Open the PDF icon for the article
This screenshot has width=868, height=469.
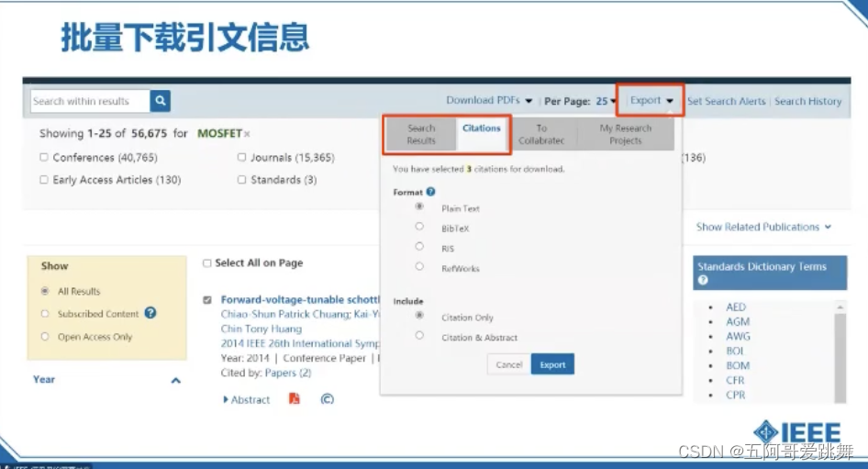(x=295, y=398)
